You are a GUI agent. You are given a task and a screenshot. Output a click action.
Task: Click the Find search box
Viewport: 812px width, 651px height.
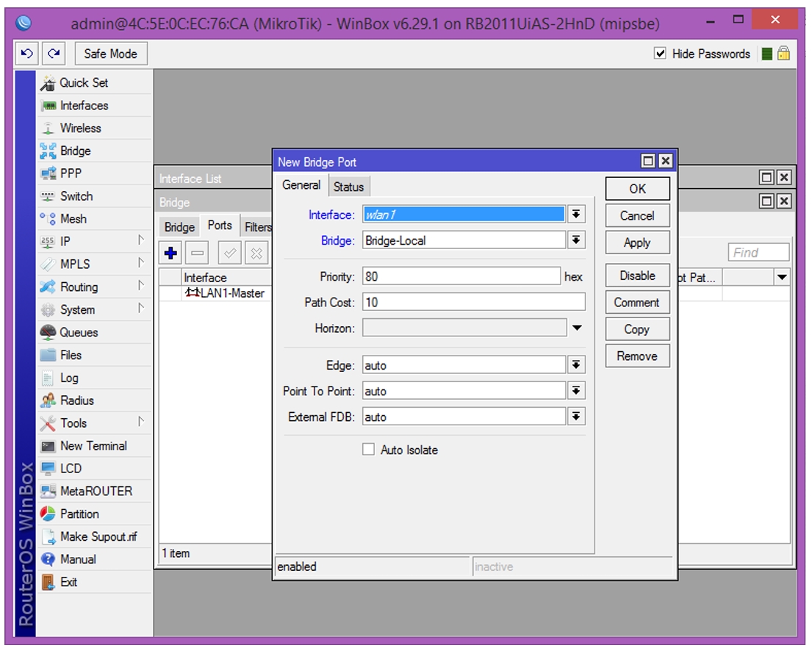pos(758,252)
